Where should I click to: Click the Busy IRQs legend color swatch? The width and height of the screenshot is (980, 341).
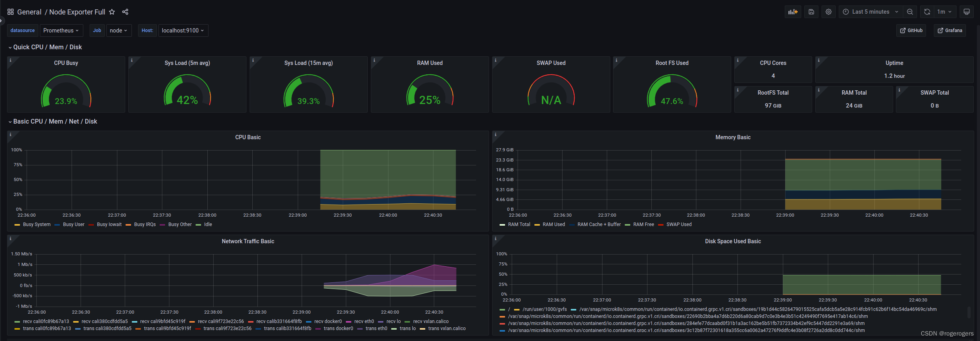(128, 225)
